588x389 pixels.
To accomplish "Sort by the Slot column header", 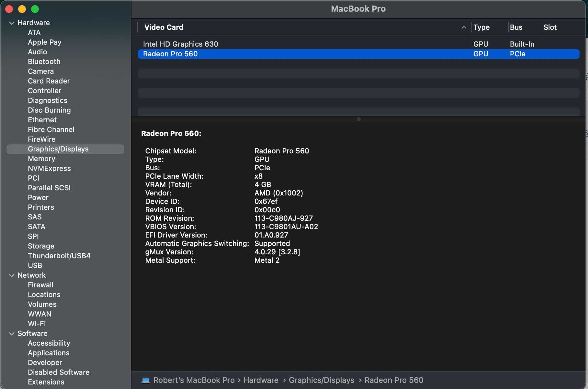I will click(550, 28).
